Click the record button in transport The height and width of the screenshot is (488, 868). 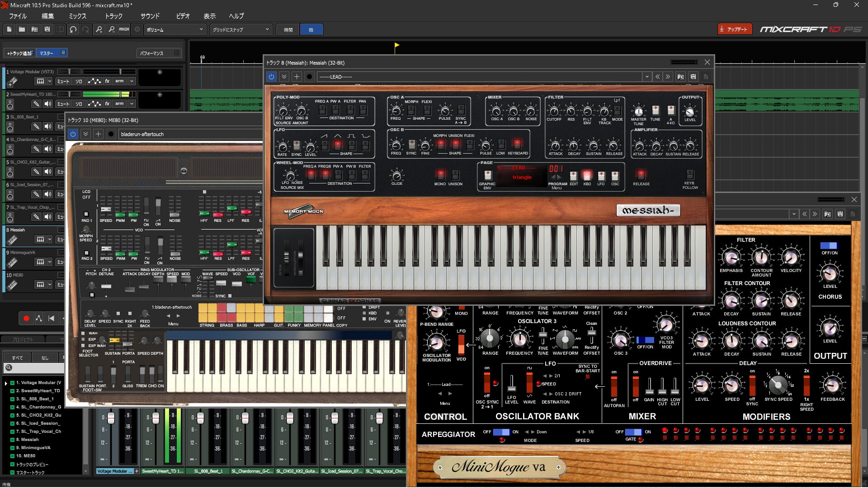click(x=26, y=319)
